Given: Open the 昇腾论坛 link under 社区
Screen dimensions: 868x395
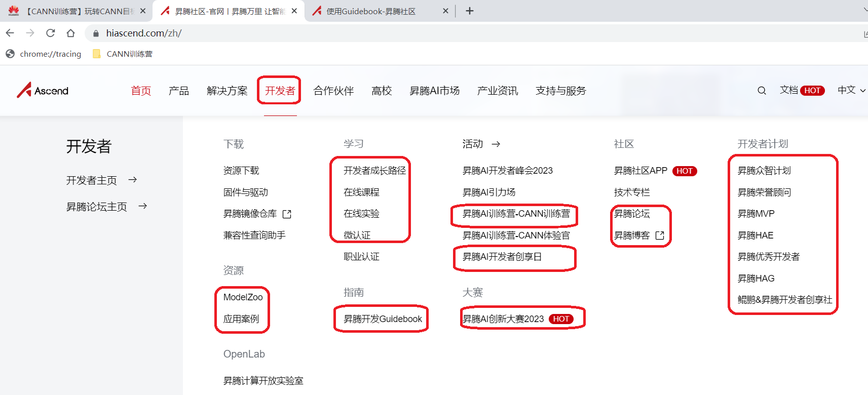Looking at the screenshot, I should coord(632,214).
